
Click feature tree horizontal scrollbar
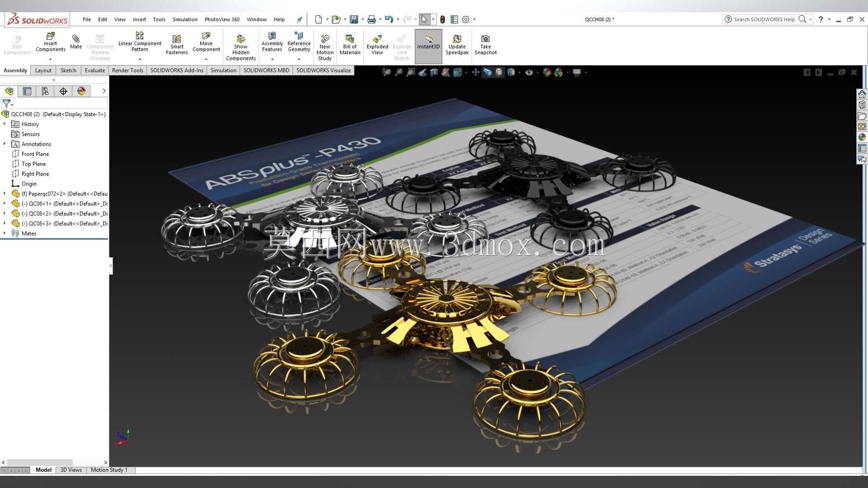point(40,462)
